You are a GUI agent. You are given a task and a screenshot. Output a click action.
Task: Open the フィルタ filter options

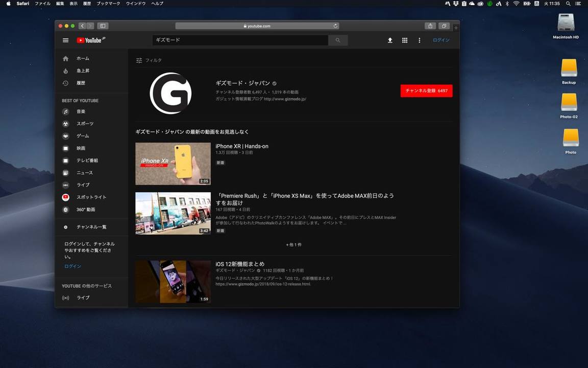(x=149, y=60)
